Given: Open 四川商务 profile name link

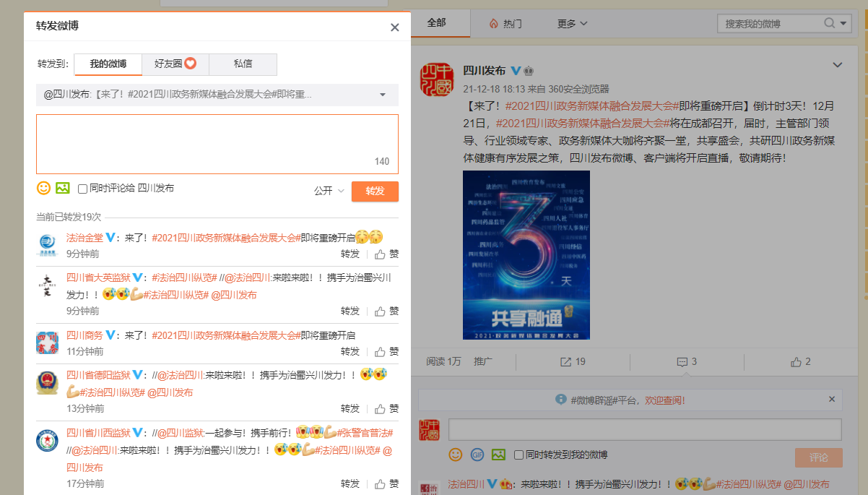Looking at the screenshot, I should click(84, 335).
